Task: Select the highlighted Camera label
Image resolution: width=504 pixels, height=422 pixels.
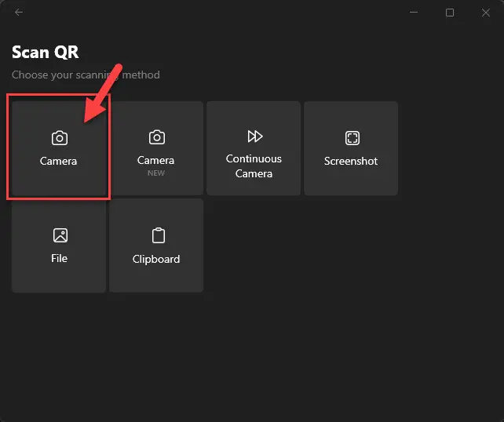Action: [58, 161]
